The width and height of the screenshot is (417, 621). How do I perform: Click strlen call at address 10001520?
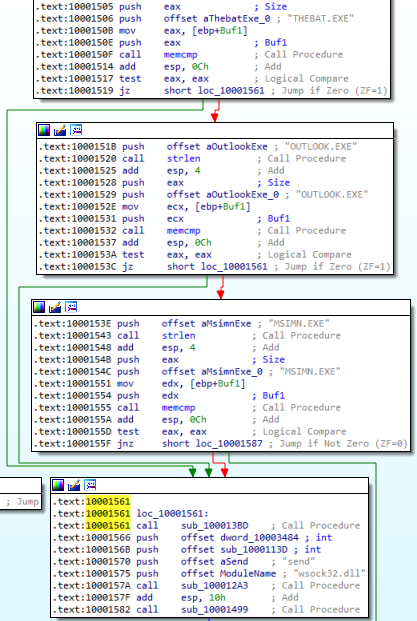click(x=183, y=158)
